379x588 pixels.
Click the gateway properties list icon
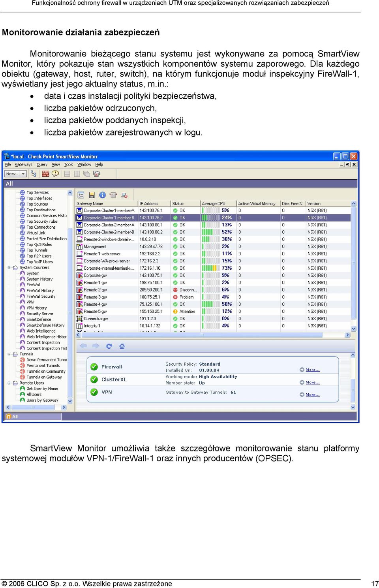pos(81,195)
